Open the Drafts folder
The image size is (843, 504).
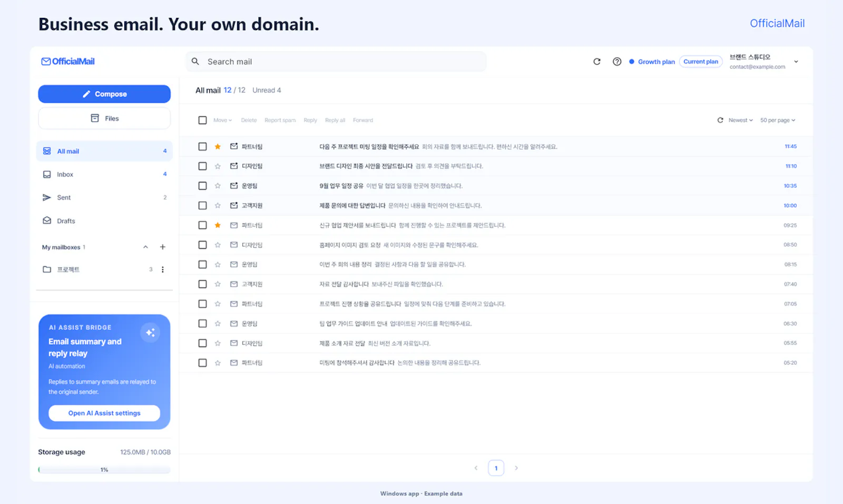(104, 221)
